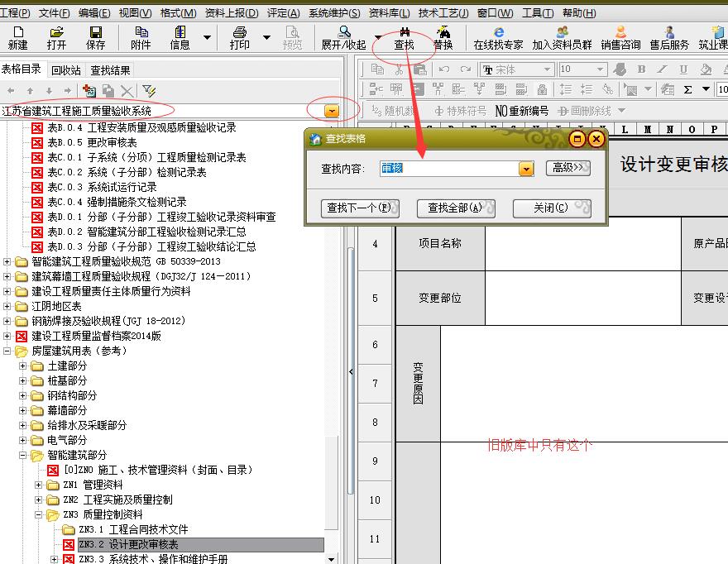
Task: Toggle the 重新编号 renumber option
Action: [522, 111]
